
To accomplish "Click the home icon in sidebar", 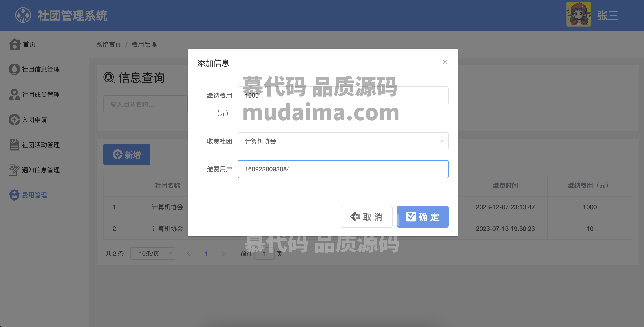I will coord(15,44).
